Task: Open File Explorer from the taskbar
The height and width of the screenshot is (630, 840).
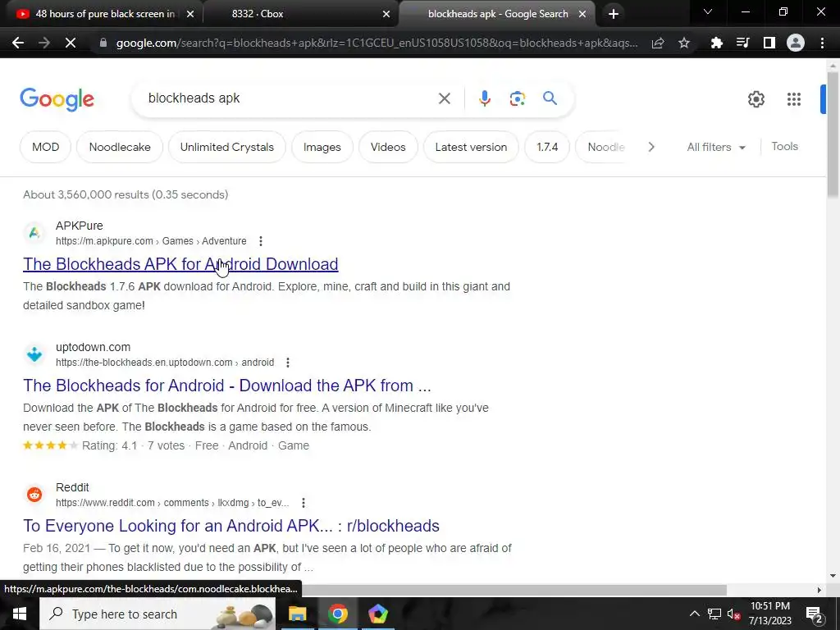Action: (297, 614)
